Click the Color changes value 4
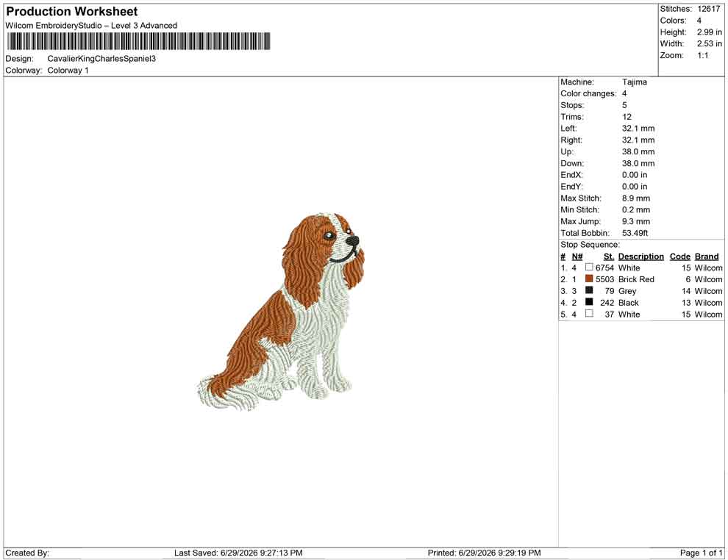 pyautogui.click(x=624, y=94)
